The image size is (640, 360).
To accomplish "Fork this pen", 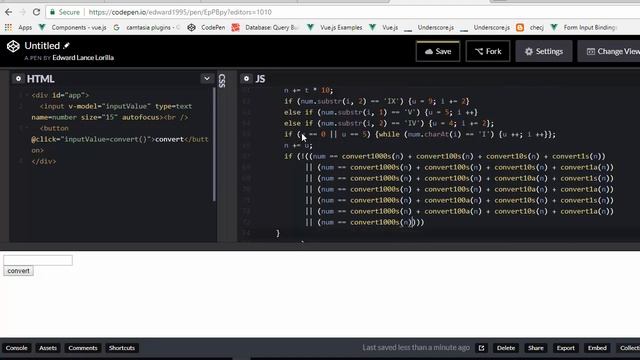I will coord(488,51).
